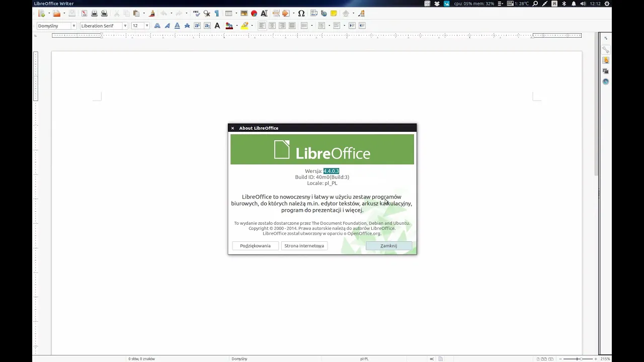Insert a hyperlink globe icon
This screenshot has width=644, height=362.
[x=324, y=14]
